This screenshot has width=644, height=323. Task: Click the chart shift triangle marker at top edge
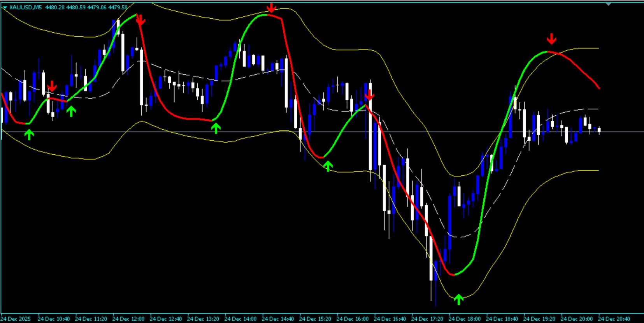tap(609, 4)
